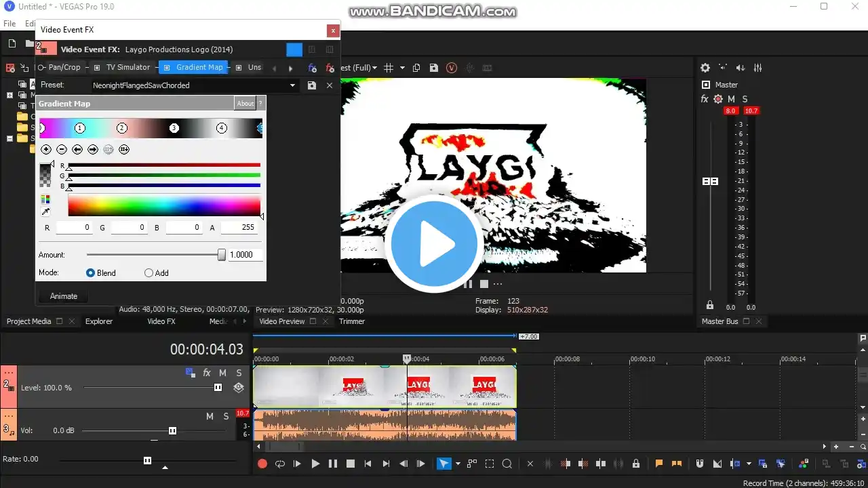The height and width of the screenshot is (488, 868).
Task: Go to start of project
Action: (x=368, y=464)
